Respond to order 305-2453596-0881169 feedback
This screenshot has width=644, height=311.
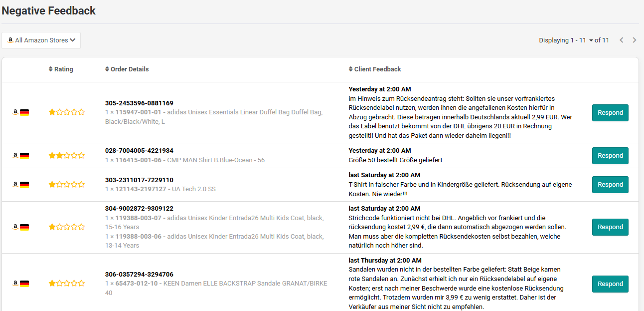point(610,113)
